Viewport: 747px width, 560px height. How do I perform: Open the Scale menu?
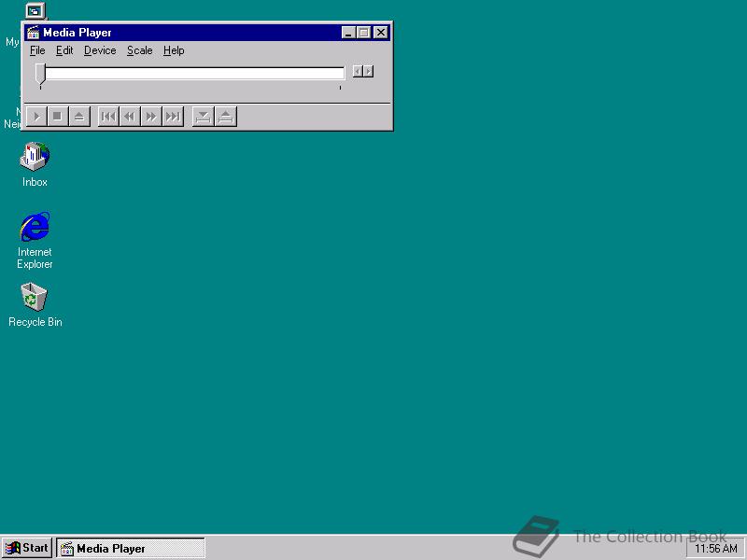pos(139,50)
